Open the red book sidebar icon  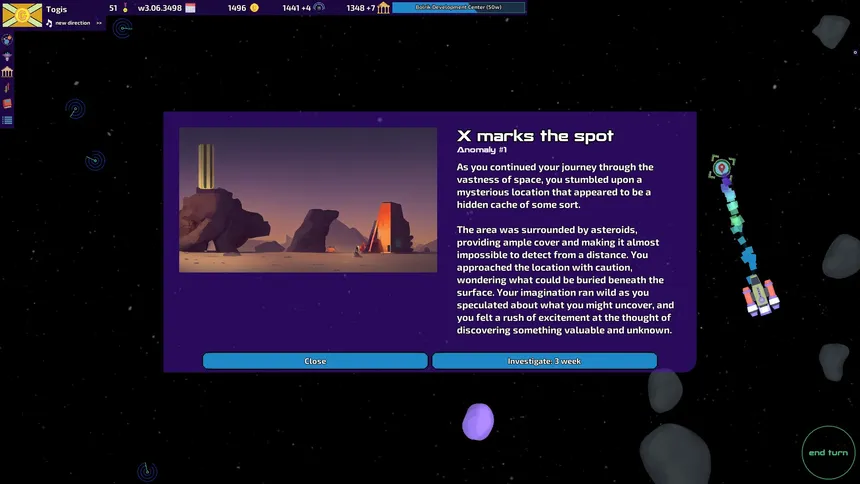coord(7,104)
